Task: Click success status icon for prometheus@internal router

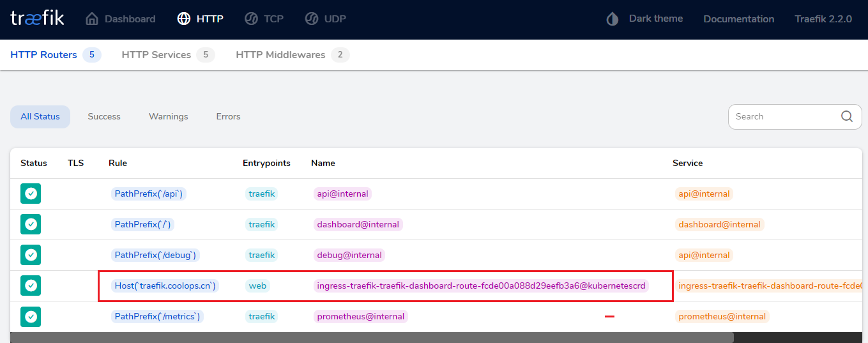Action: (x=31, y=316)
